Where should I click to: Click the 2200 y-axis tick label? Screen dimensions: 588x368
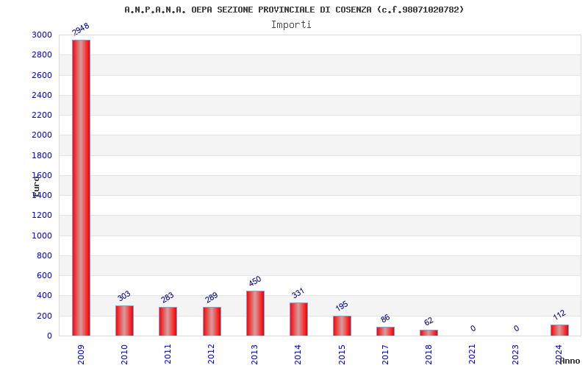[42, 115]
